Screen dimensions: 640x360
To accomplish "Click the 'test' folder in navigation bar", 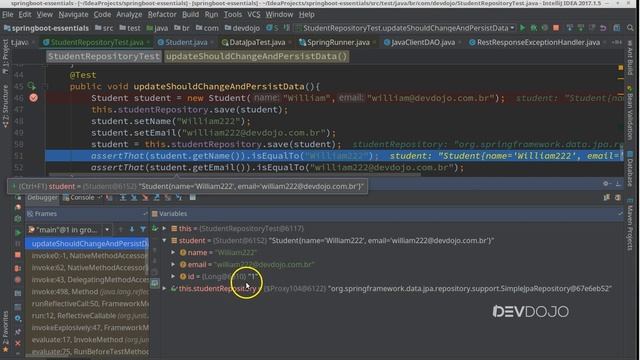I will (x=130, y=28).
